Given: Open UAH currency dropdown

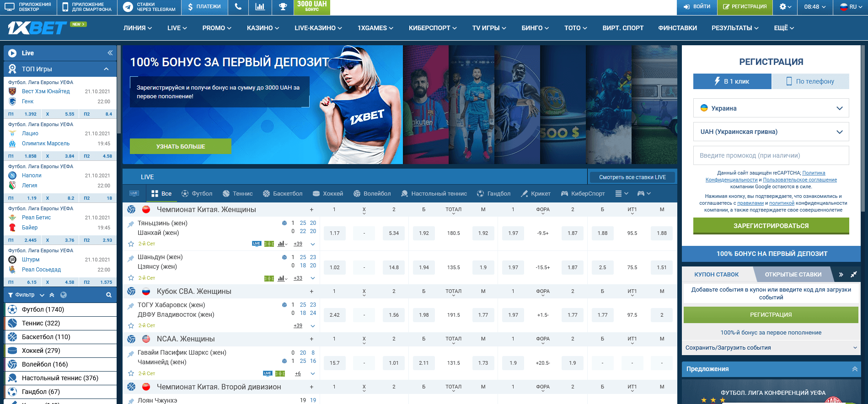Looking at the screenshot, I should pyautogui.click(x=771, y=132).
